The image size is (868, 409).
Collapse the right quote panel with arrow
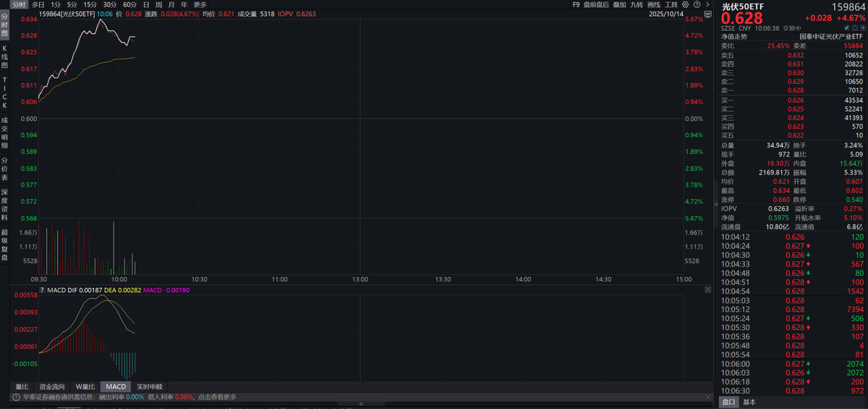(716, 205)
